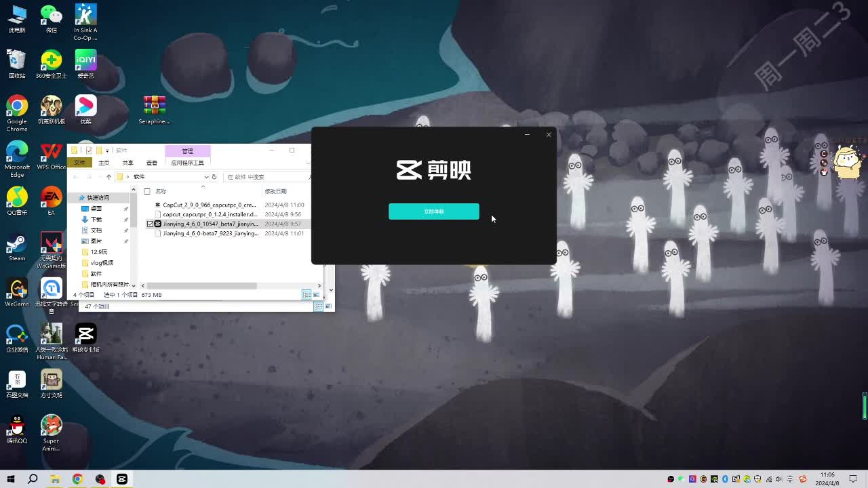This screenshot has height=488, width=868.
Task: Open 此电脑 desktop icon
Action: point(17,19)
